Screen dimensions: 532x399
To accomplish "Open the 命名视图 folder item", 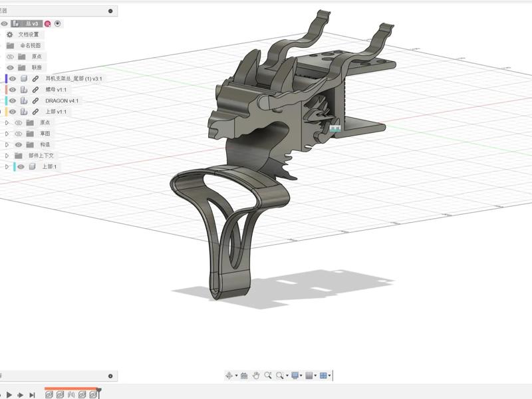I will click(31, 46).
